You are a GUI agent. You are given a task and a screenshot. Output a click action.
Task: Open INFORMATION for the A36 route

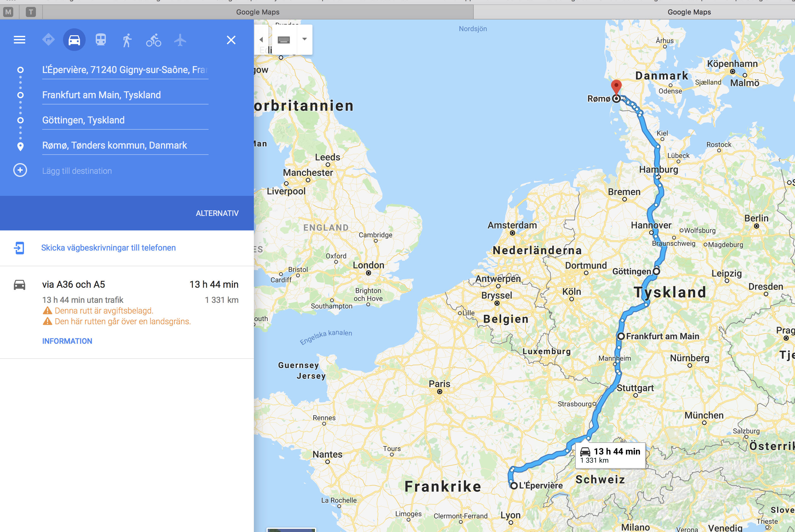tap(67, 341)
